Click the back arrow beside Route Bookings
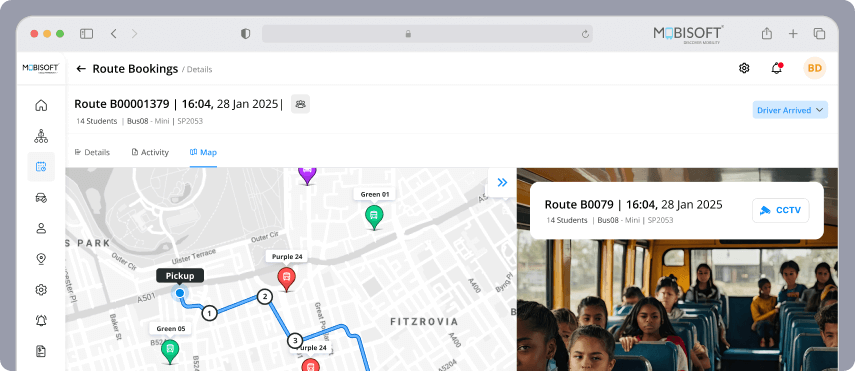The height and width of the screenshot is (371, 855). (81, 69)
